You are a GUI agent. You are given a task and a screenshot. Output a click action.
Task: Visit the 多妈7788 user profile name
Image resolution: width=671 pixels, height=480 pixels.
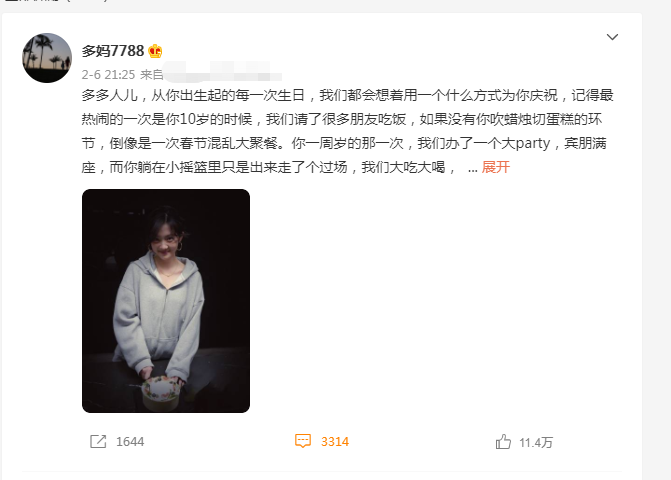tap(113, 51)
